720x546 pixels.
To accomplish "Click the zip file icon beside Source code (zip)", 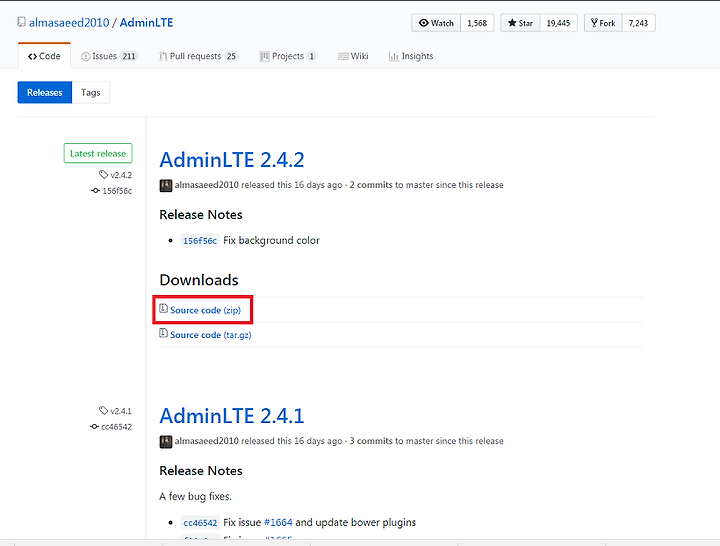I will click(x=163, y=309).
